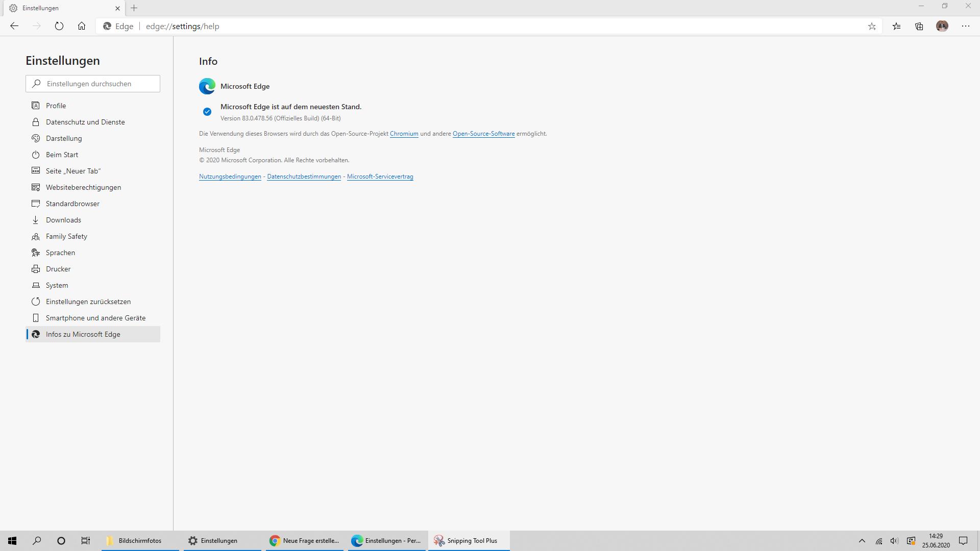Screen dimensions: 980x551
Task: Open Family Safety settings
Action: pyautogui.click(x=67, y=236)
